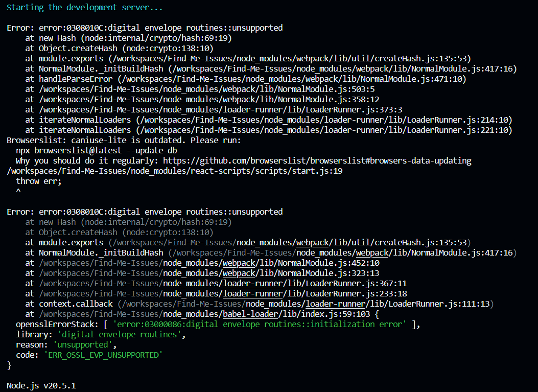Select the "NormalModule.js:323:13" text
The width and height of the screenshot is (538, 392).
pos(329,273)
